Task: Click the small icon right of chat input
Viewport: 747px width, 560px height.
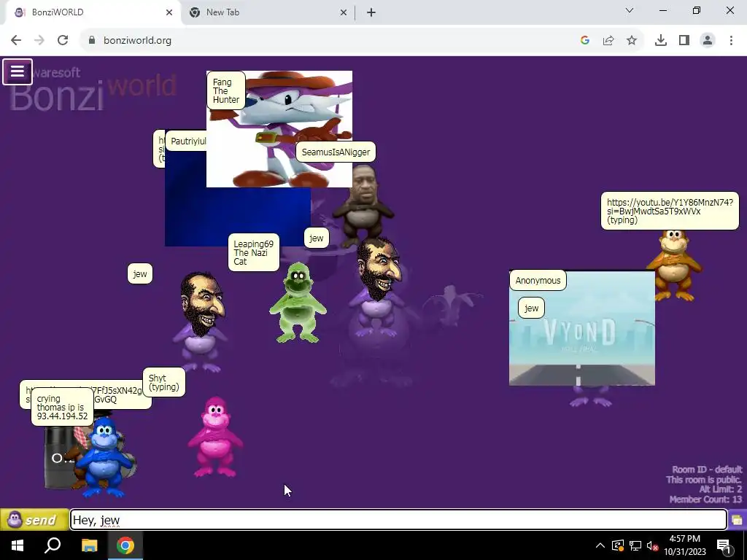Action: (737, 519)
